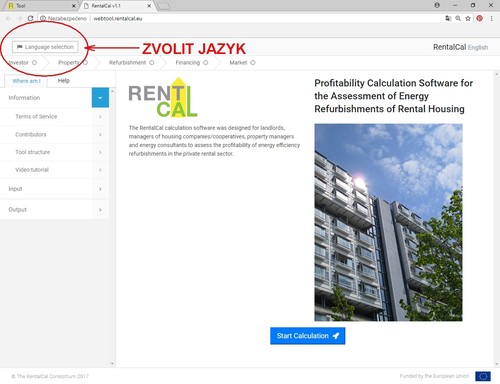Reload the page with the refresh icon
This screenshot has height=384, width=500.
pos(30,18)
